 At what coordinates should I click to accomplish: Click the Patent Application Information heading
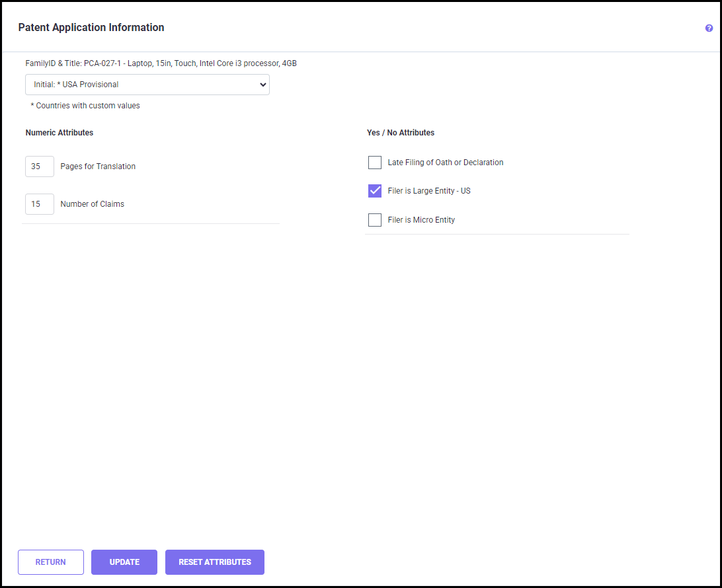(91, 28)
